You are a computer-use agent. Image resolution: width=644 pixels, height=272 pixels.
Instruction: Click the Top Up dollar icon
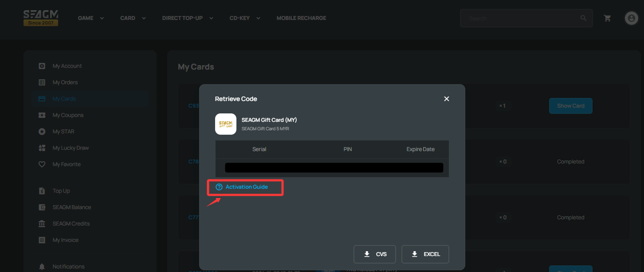tap(42, 191)
